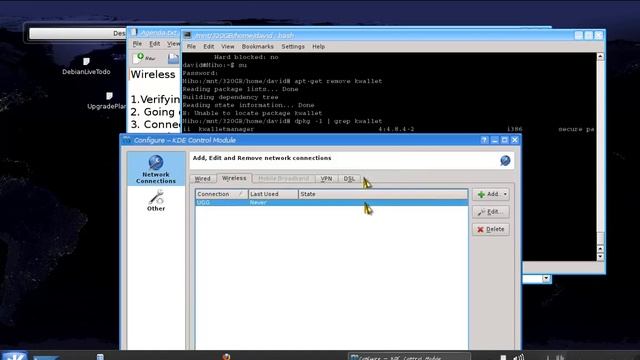The width and height of the screenshot is (640, 360).
Task: Activate the Configure KDE Control Module taskbar entry
Action: tap(409, 357)
